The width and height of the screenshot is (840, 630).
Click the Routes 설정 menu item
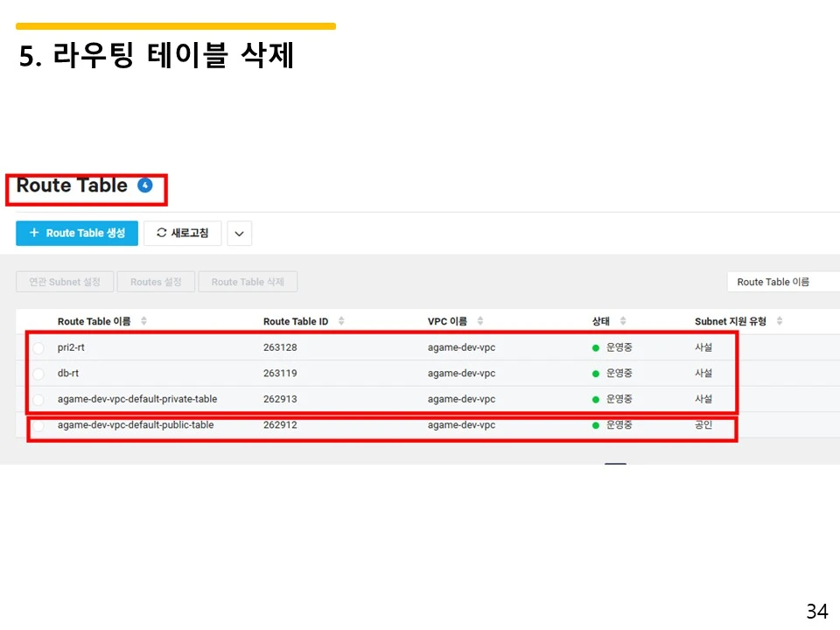pos(156,281)
